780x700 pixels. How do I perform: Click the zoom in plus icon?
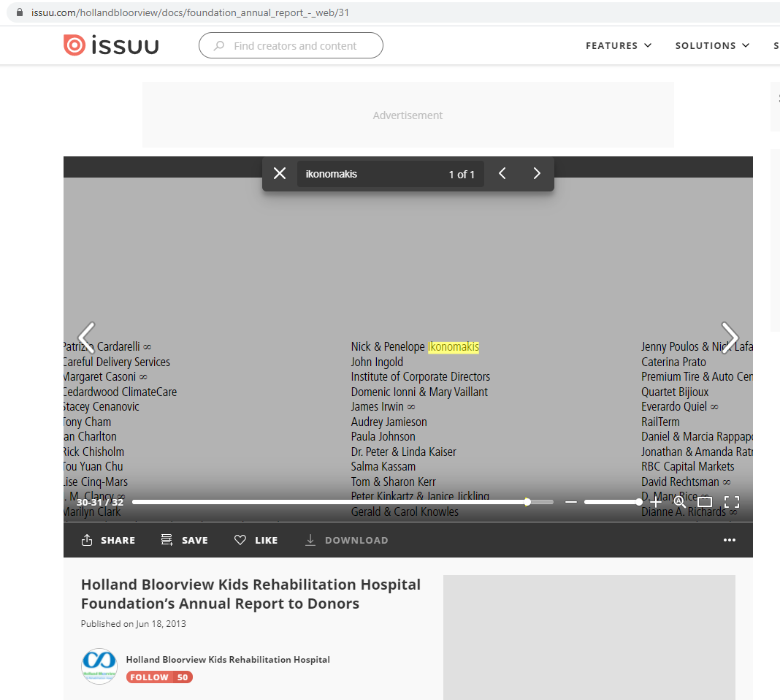(x=656, y=502)
